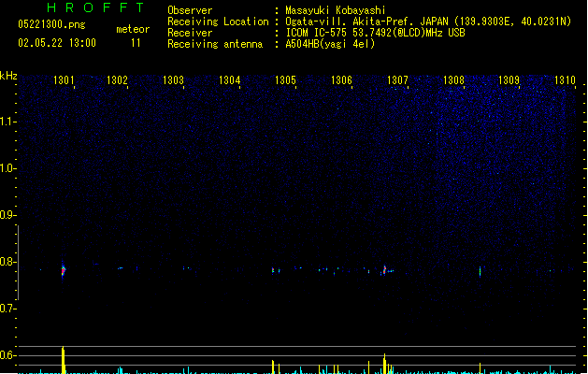Click the 1302 time marker
The width and height of the screenshot is (588, 374).
(117, 80)
